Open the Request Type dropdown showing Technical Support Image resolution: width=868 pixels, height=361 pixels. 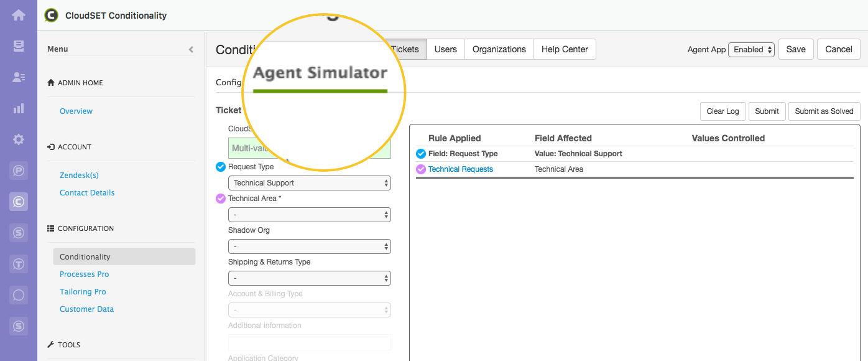pyautogui.click(x=309, y=182)
